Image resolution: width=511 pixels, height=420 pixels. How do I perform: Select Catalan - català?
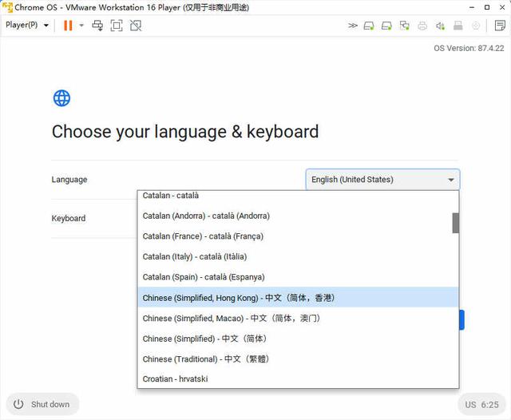[x=298, y=196]
